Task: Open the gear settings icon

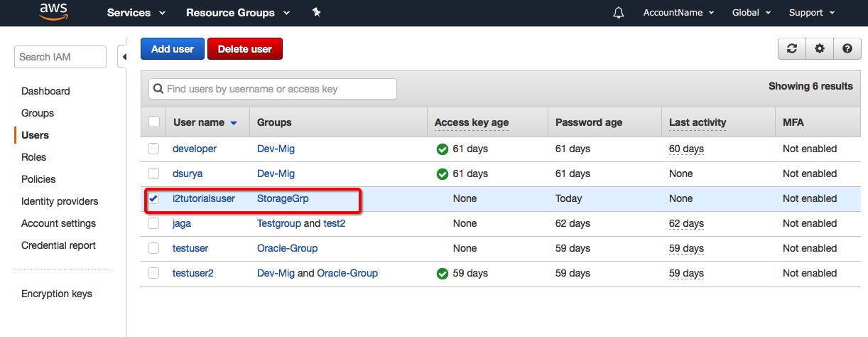Action: [x=820, y=48]
